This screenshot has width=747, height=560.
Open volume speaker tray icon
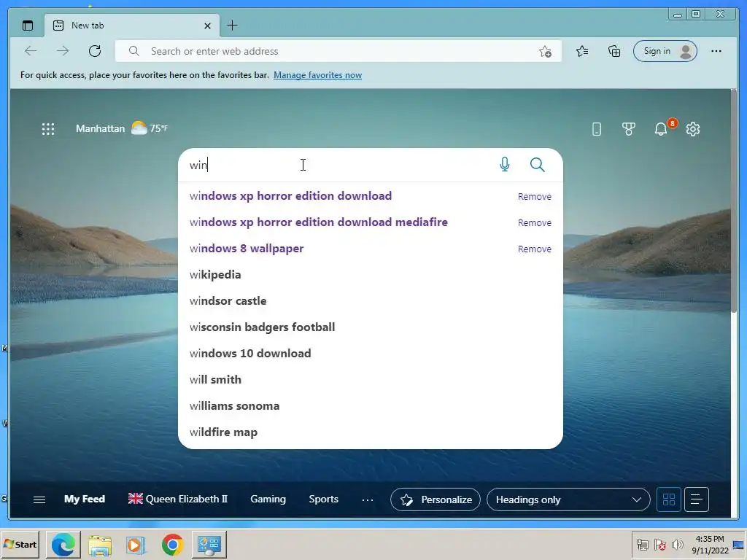click(677, 544)
